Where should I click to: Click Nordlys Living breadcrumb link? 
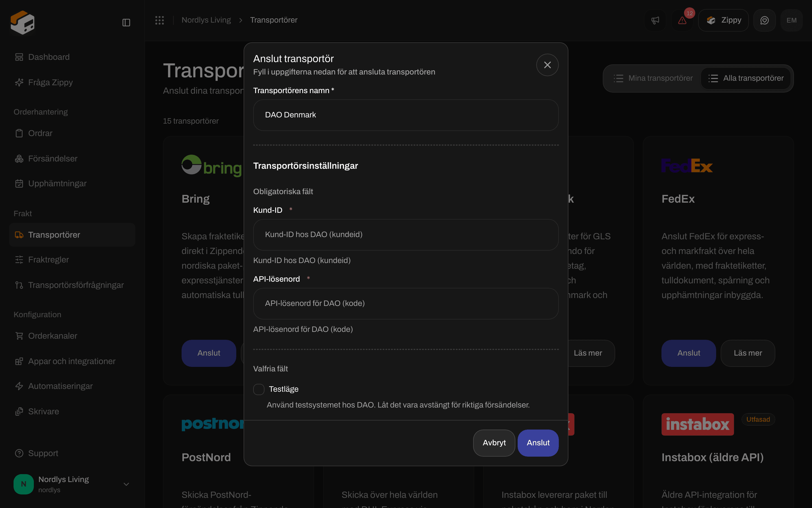pyautogui.click(x=206, y=20)
